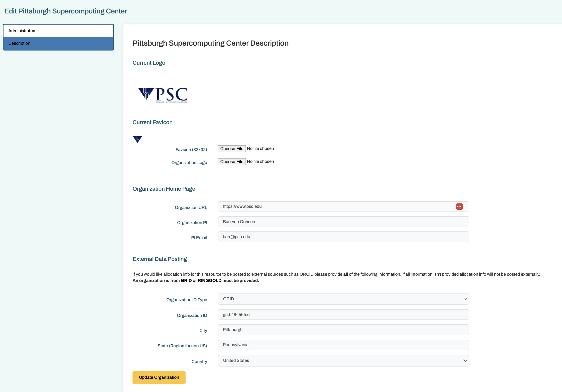The image size is (562, 392).
Task: Click the 'PI Email' label
Action: click(199, 238)
